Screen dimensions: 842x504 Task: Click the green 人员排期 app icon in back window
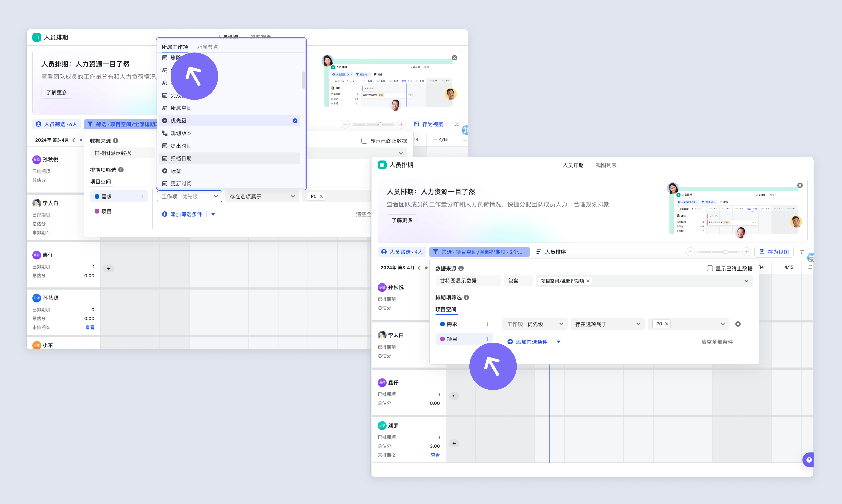37,37
